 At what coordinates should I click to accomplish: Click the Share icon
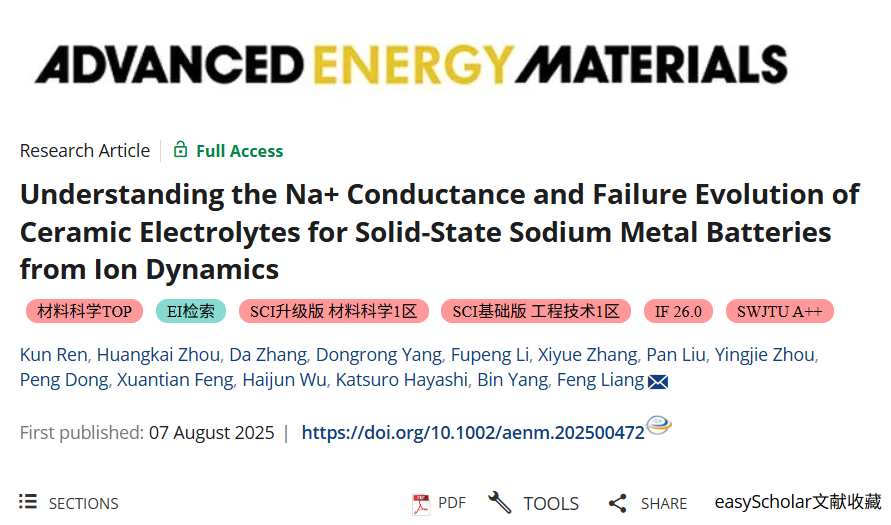pyautogui.click(x=617, y=503)
